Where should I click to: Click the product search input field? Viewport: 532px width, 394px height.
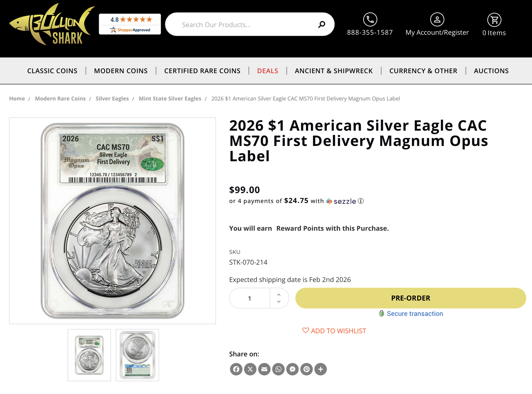[247, 25]
